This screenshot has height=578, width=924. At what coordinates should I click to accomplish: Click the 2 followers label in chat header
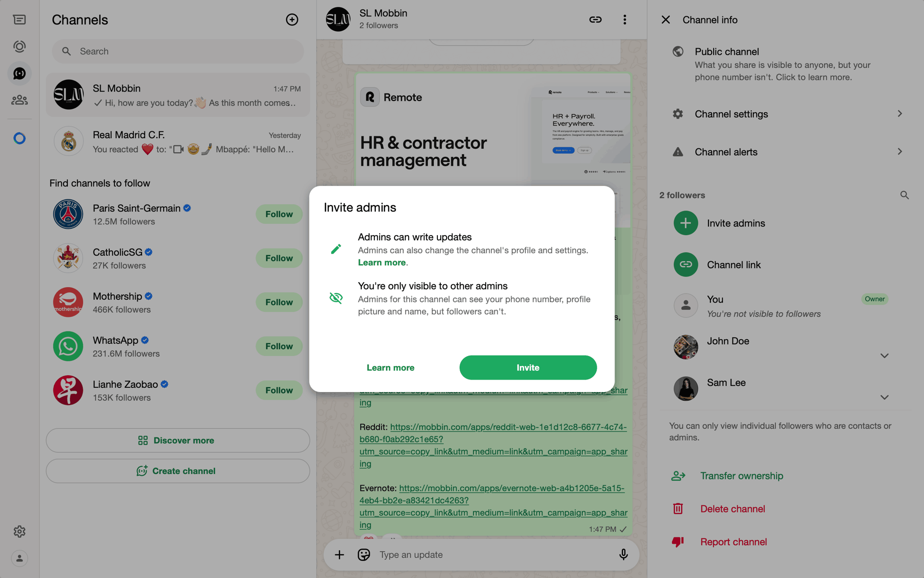378,26
